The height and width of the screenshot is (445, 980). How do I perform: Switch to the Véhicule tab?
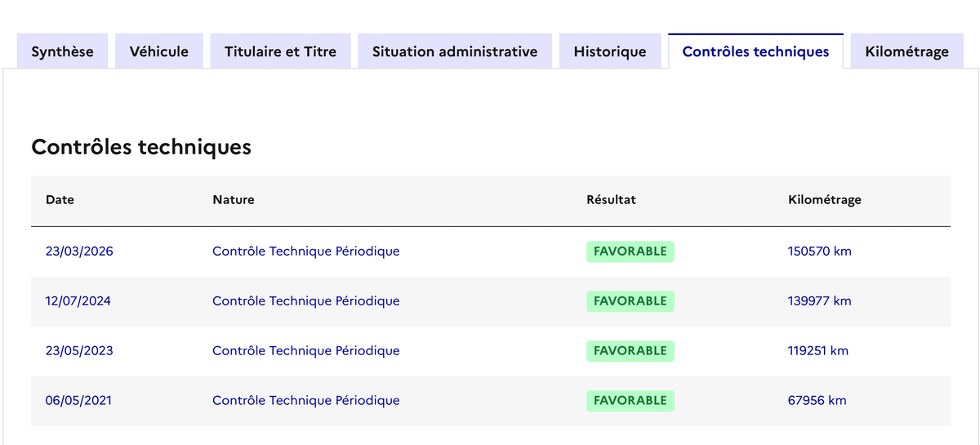[x=158, y=51]
